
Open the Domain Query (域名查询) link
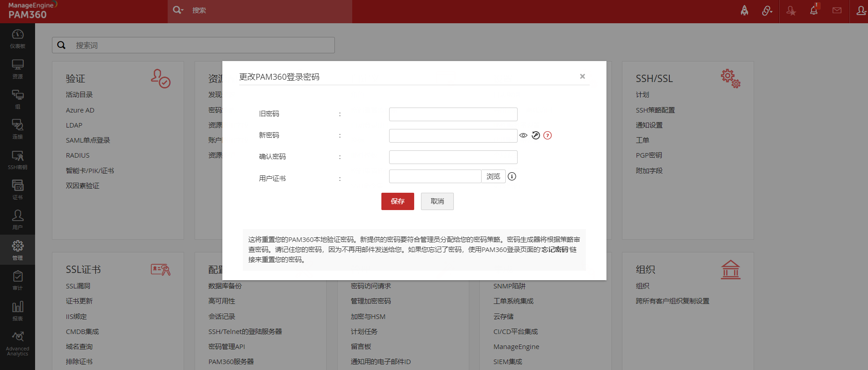pyautogui.click(x=79, y=347)
